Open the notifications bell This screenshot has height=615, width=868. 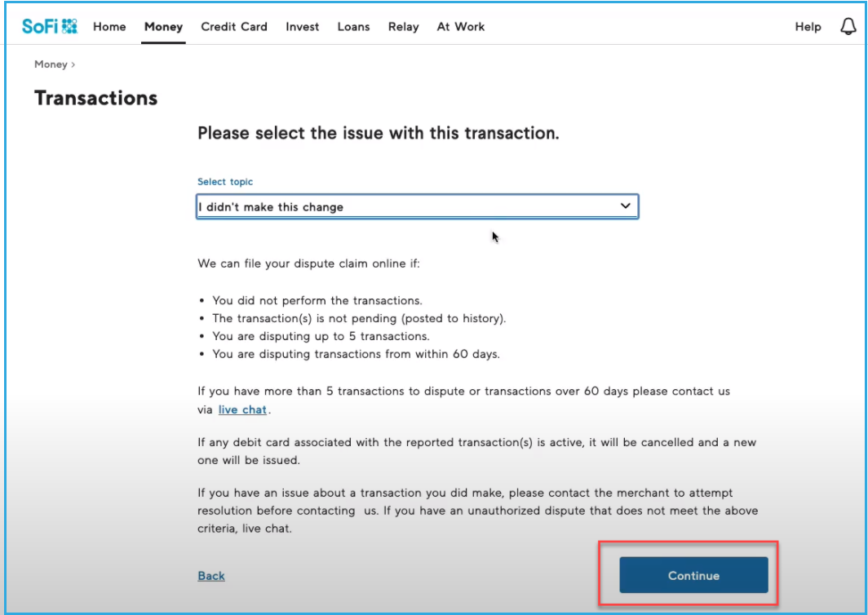pyautogui.click(x=848, y=27)
